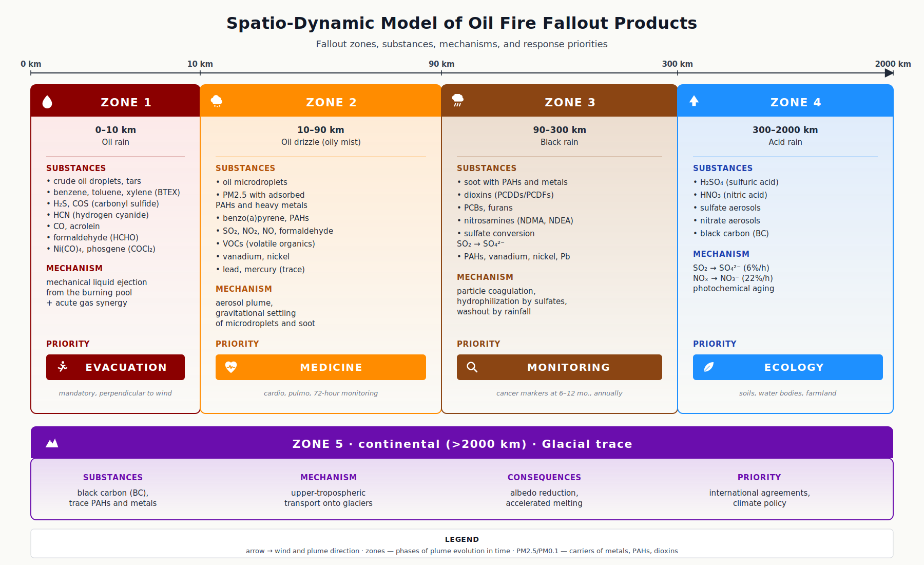Click the oil droplet icon in Zone 1 header
924x565 pixels.
(x=47, y=102)
